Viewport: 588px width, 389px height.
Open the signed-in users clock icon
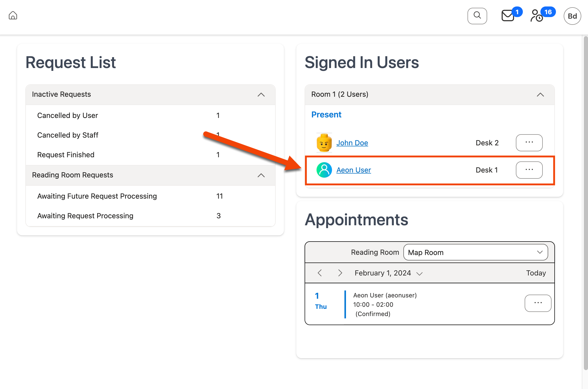coord(537,16)
